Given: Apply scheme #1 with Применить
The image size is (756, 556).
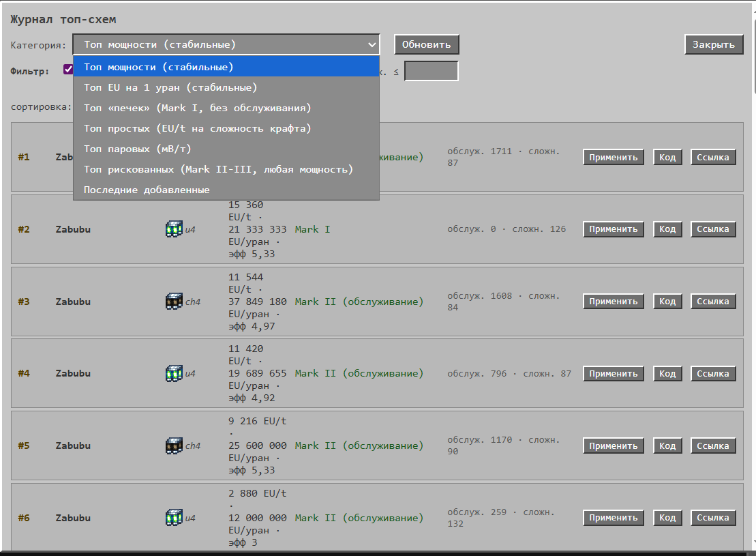Looking at the screenshot, I should pos(614,158).
